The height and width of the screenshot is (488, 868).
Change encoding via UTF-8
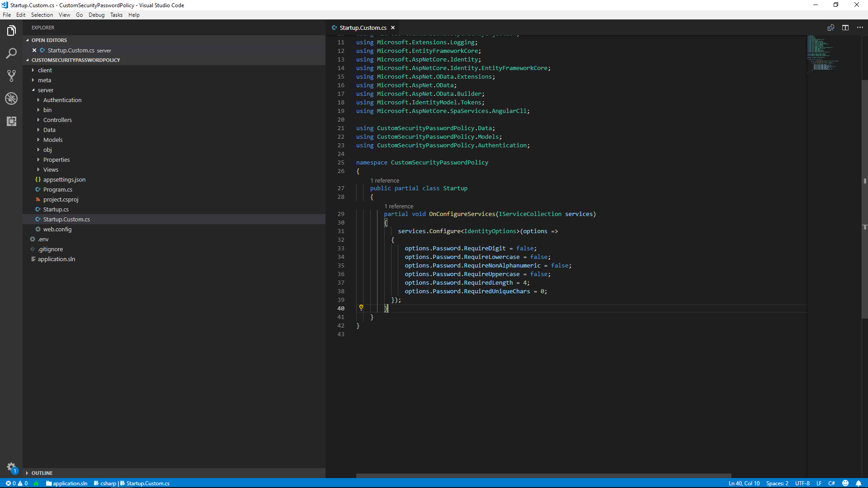(802, 483)
